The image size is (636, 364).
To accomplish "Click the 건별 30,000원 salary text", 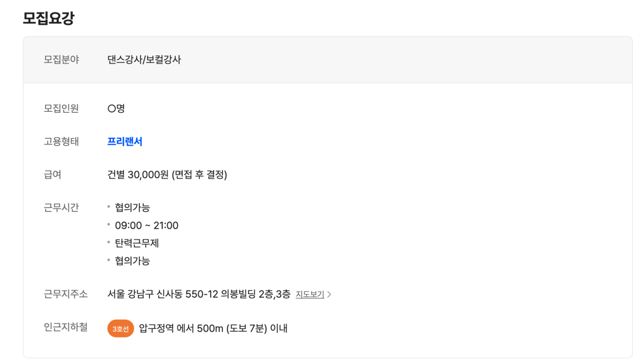I will pos(167,174).
